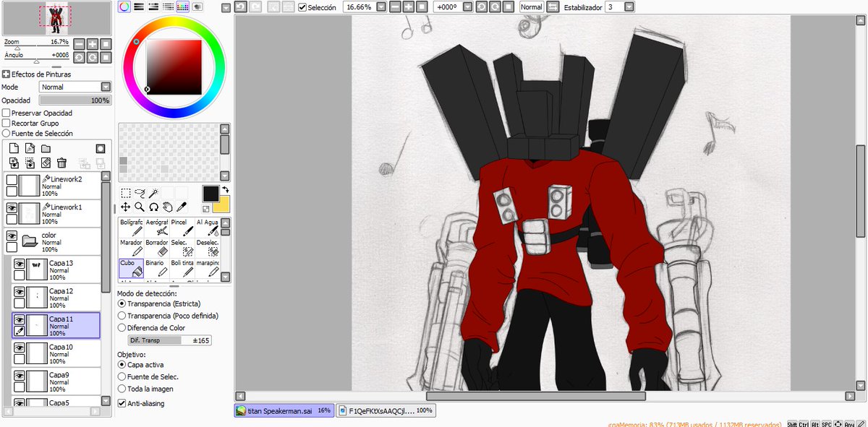Select Diferencia de Color mode
This screenshot has height=427, width=868.
pyautogui.click(x=122, y=328)
